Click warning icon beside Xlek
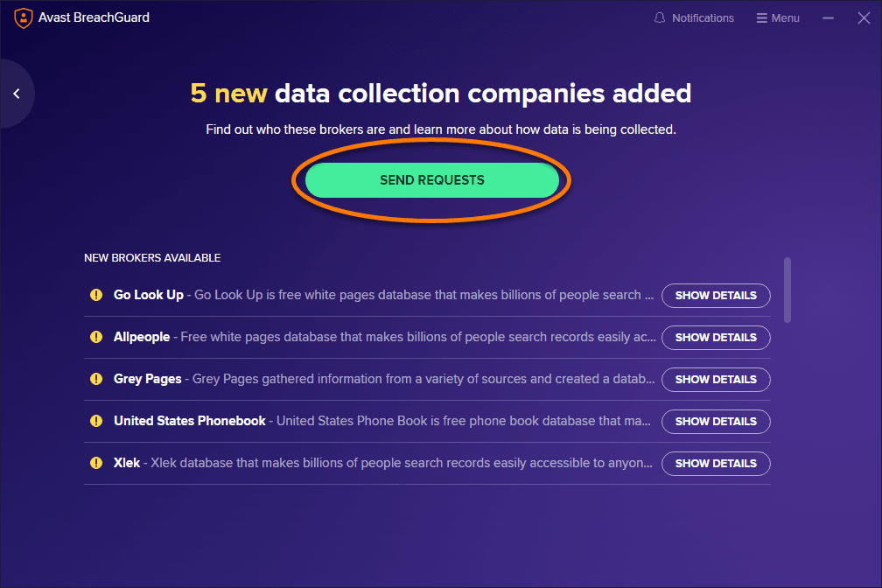This screenshot has width=882, height=588. tap(96, 463)
